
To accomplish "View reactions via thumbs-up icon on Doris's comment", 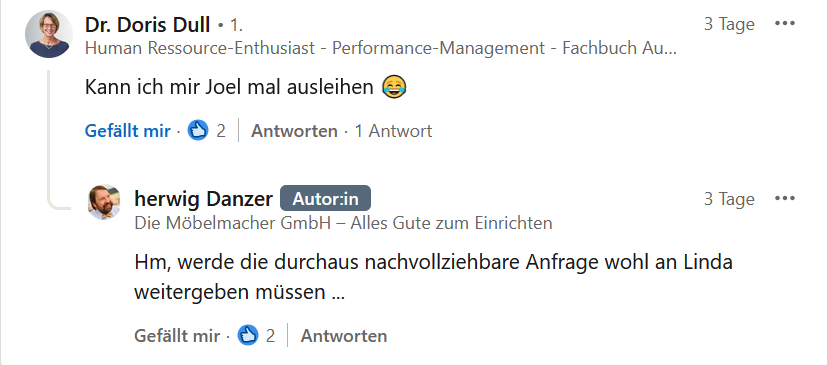I will [x=198, y=130].
